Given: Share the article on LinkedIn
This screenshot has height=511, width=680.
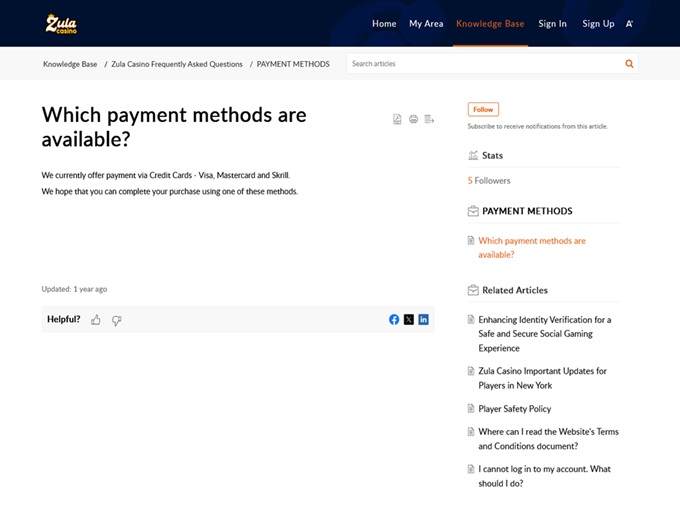Looking at the screenshot, I should point(424,320).
